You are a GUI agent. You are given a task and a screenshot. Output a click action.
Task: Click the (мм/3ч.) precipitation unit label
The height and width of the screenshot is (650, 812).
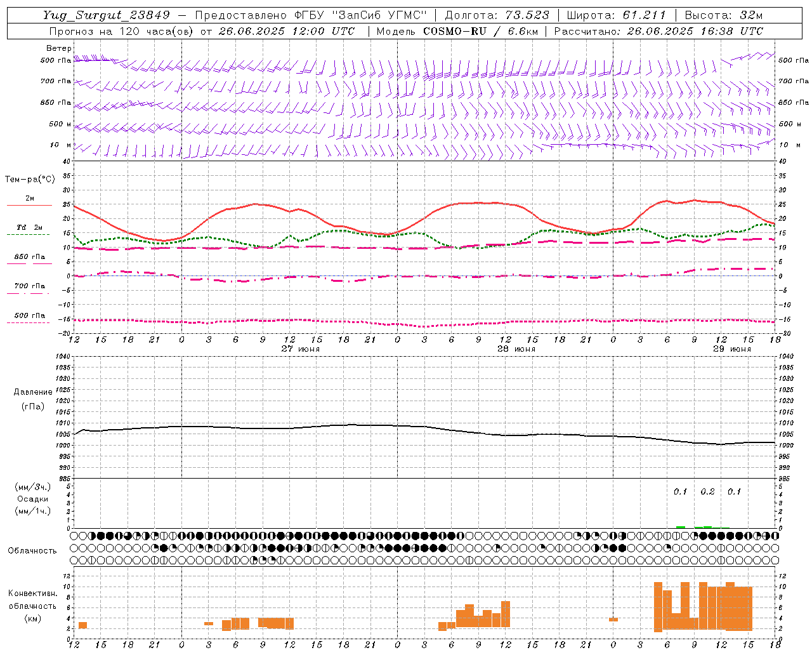[x=33, y=487]
